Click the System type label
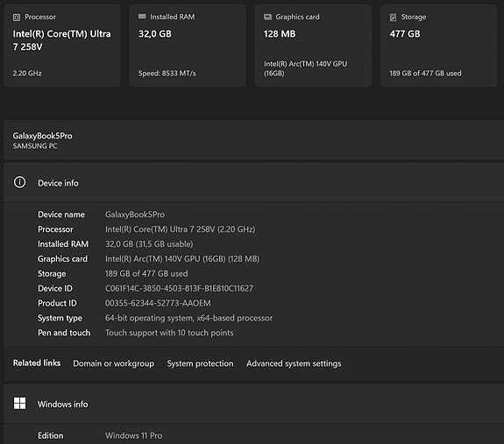Viewport: 504px width, 444px height. 60,318
